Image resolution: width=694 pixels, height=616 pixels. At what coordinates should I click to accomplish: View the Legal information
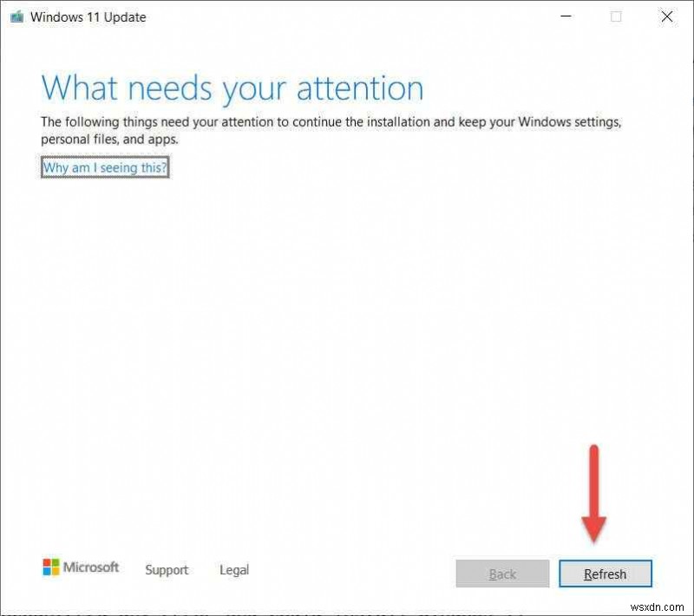(x=233, y=570)
